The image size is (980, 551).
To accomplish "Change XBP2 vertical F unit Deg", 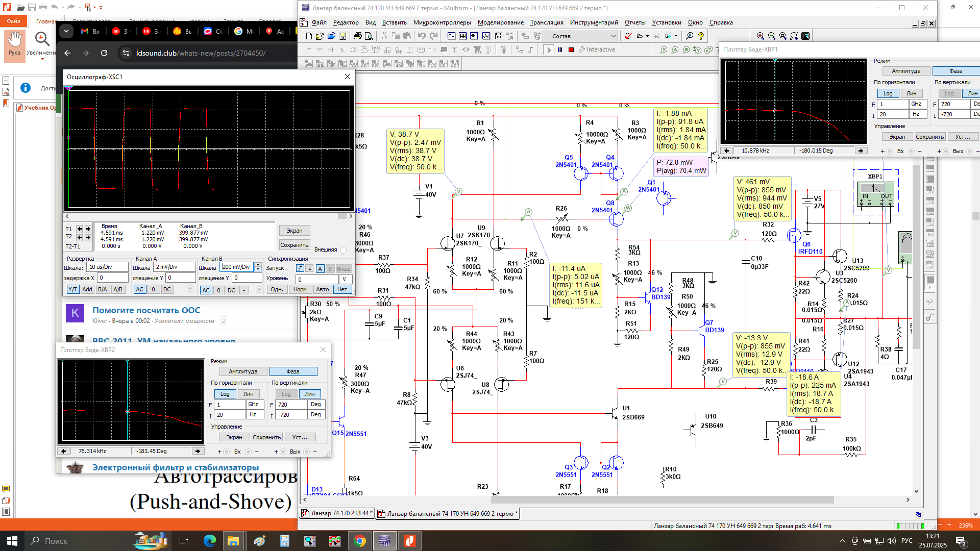I will click(x=316, y=405).
